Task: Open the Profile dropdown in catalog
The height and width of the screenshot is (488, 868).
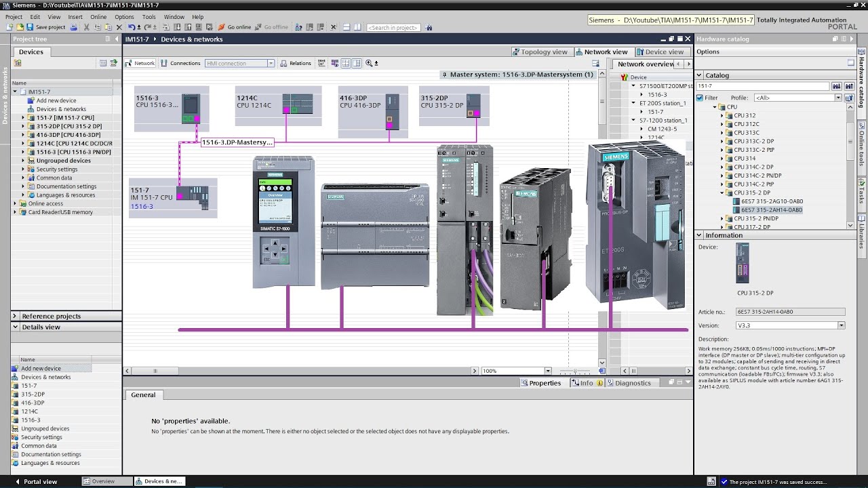Action: point(838,98)
